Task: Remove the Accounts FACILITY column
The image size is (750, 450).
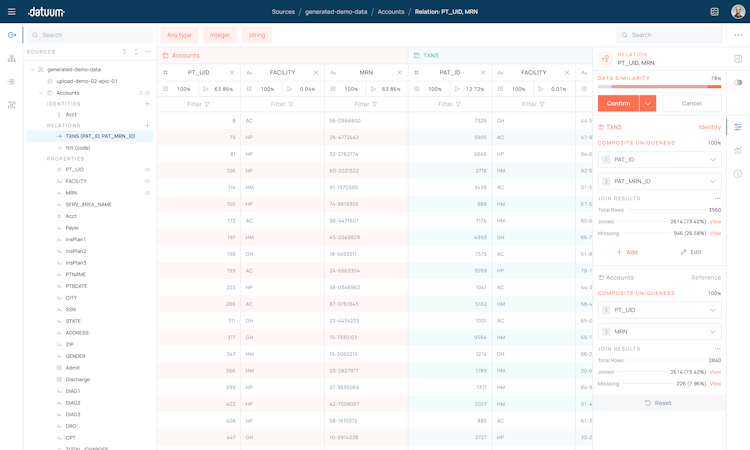Action: [316, 73]
